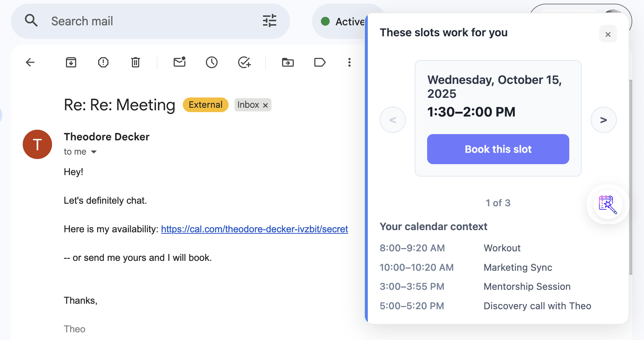Click the Book this slot button
Viewport: 644px width, 340px height.
[x=498, y=149]
